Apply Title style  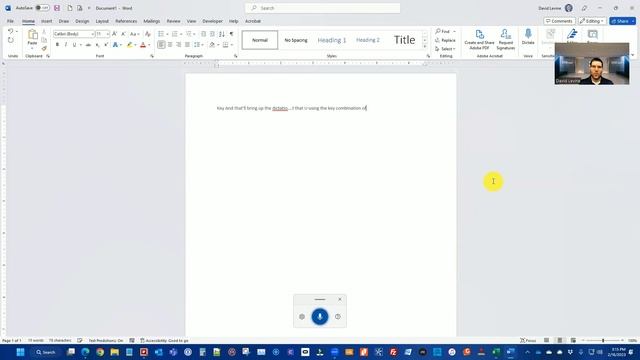tap(404, 40)
